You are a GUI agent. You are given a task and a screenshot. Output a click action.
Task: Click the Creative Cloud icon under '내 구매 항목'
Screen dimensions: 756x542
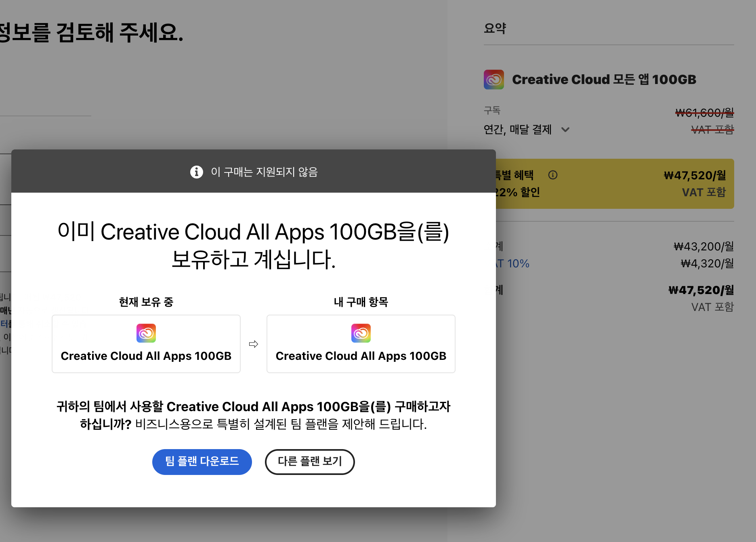click(x=361, y=333)
